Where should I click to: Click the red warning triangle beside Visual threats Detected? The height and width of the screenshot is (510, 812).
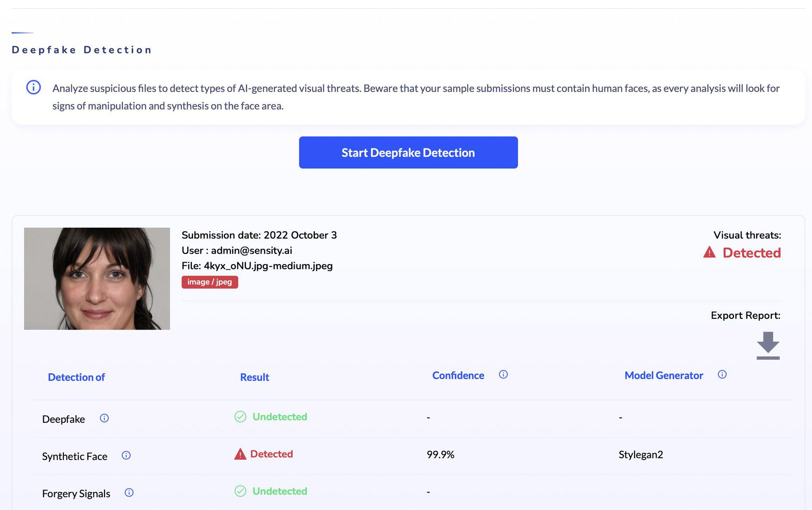tap(709, 252)
